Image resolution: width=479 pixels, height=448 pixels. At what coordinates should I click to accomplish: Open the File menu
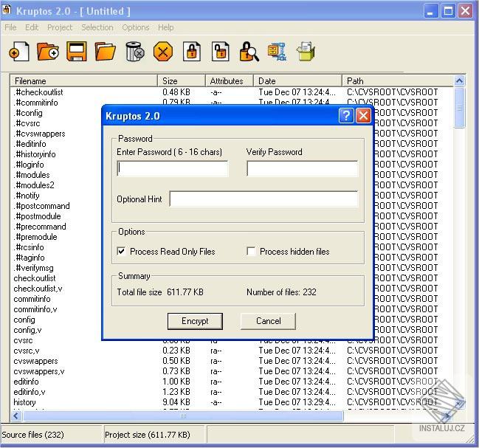click(10, 27)
